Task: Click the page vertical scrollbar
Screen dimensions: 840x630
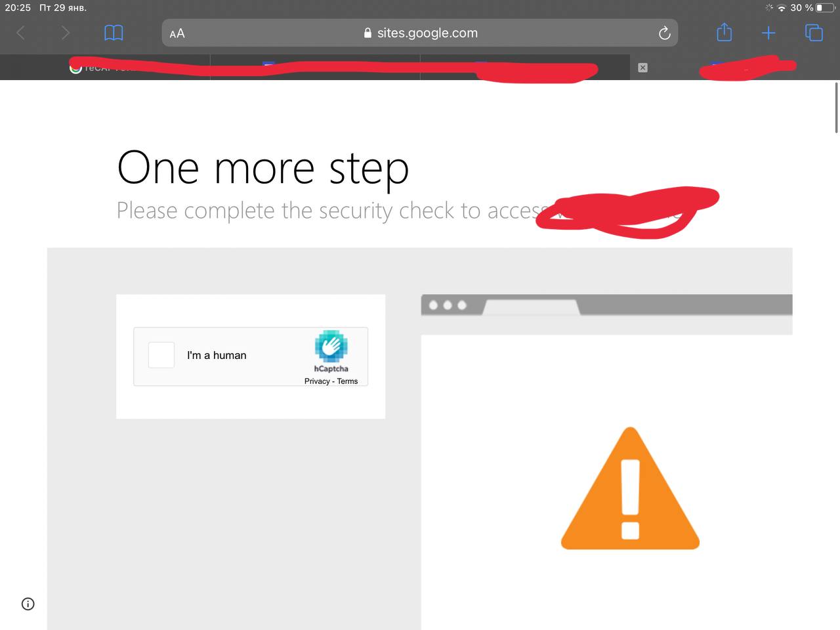Action: 837,108
